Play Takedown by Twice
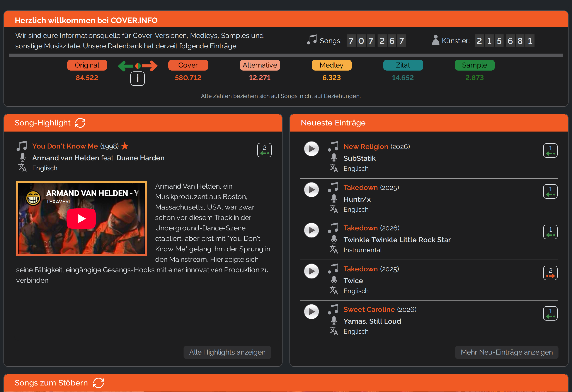This screenshot has height=392, width=572. pos(311,271)
